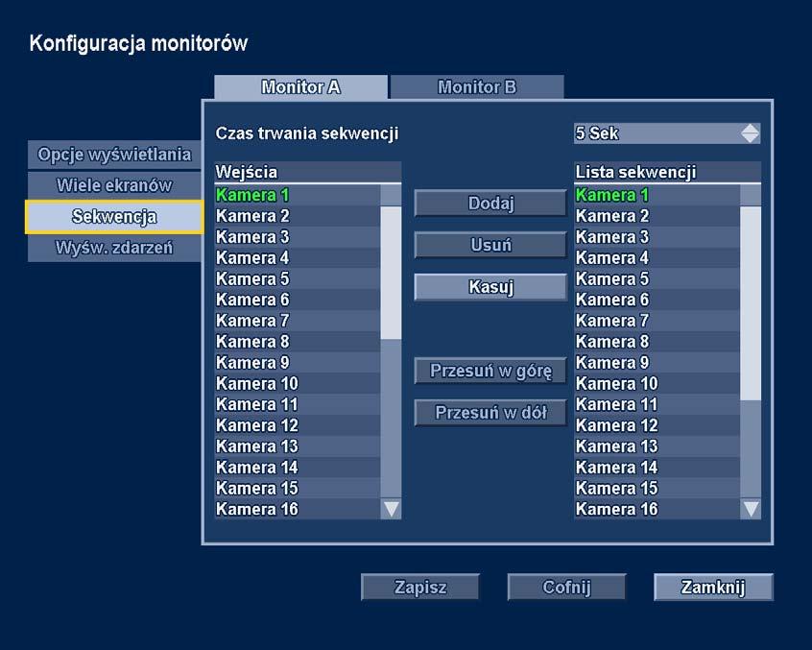
Task: Select Kamera 14 in Wejścia list
Action: pos(298,468)
